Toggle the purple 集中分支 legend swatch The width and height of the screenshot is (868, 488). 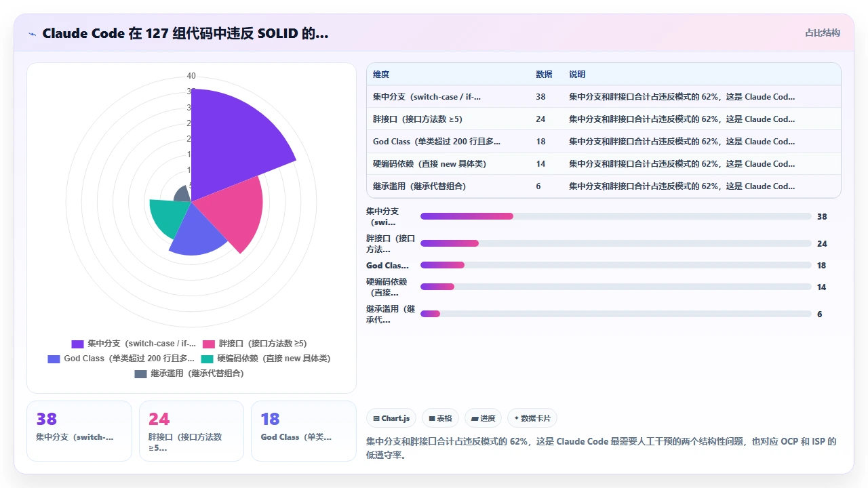coord(77,344)
